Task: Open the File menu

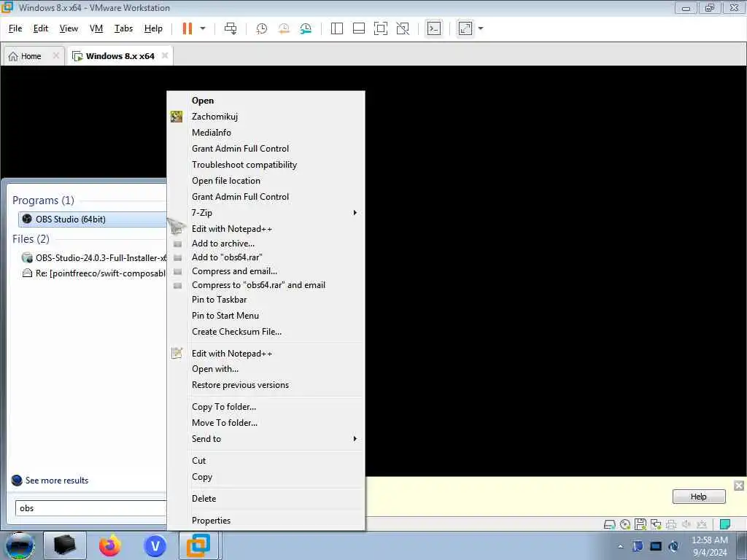Action: [15, 28]
